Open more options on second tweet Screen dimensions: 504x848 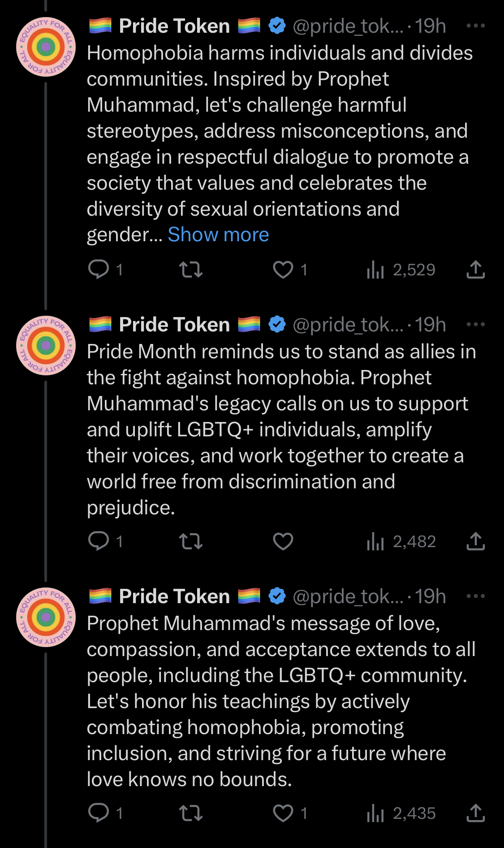pyautogui.click(x=476, y=324)
